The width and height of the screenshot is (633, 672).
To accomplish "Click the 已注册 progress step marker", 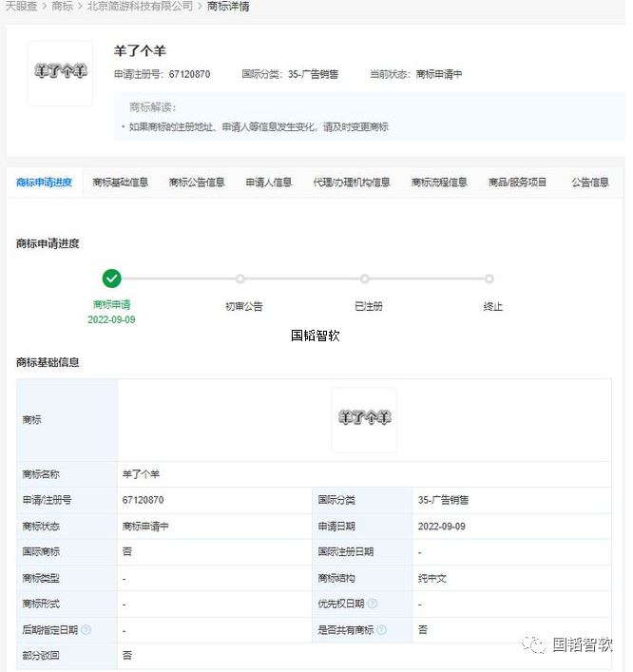I will (365, 279).
